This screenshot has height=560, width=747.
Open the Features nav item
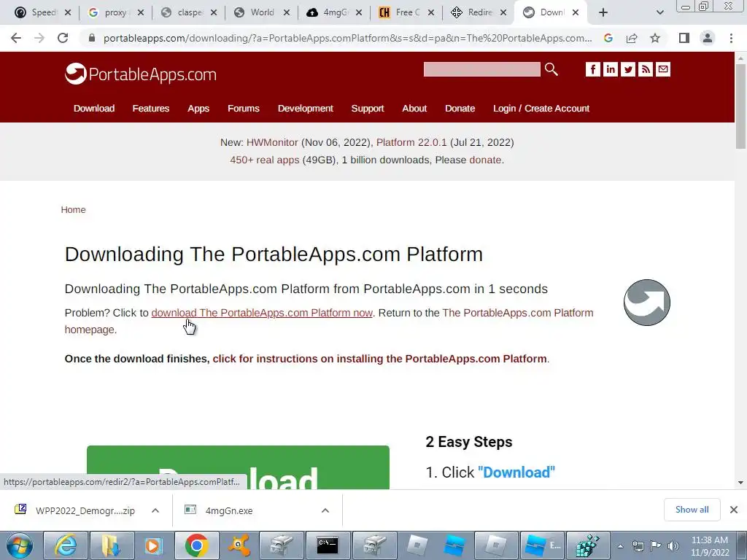[150, 109]
